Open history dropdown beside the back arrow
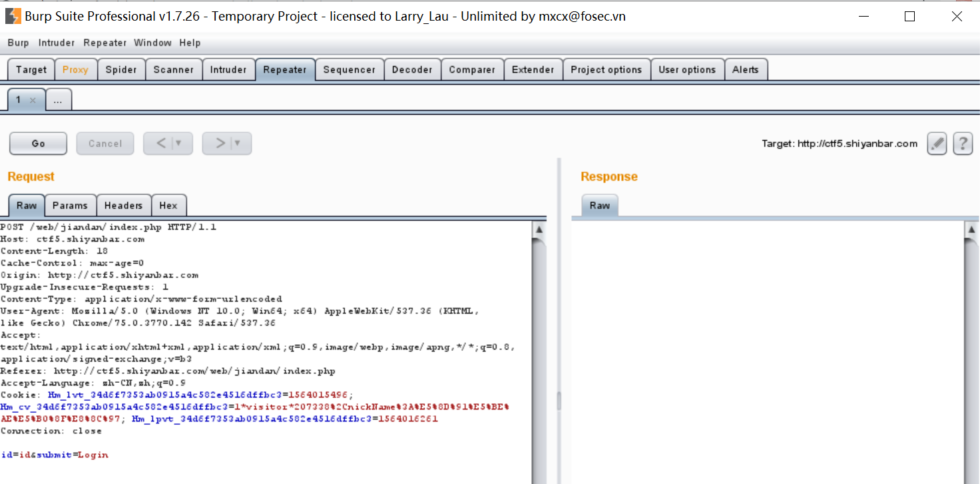Screen dimensions: 980x484 [x=178, y=143]
